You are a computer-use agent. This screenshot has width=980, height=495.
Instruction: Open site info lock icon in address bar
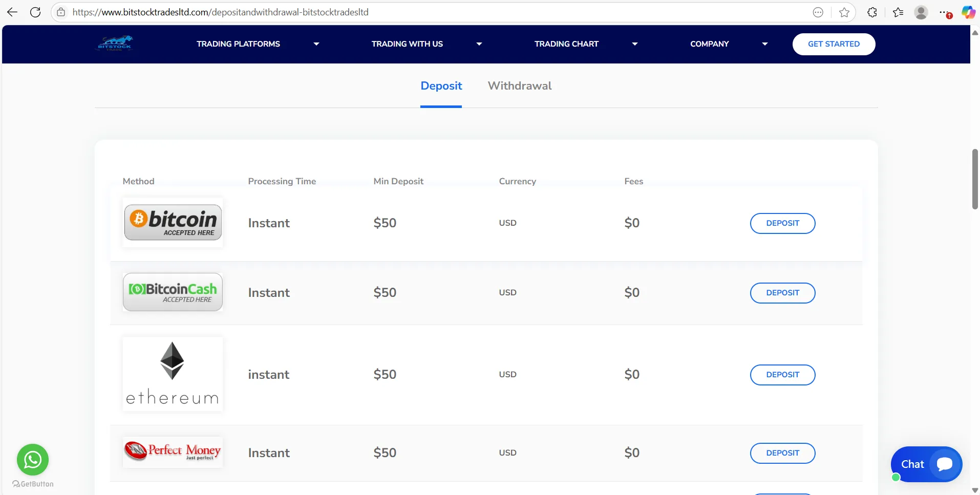pyautogui.click(x=61, y=12)
